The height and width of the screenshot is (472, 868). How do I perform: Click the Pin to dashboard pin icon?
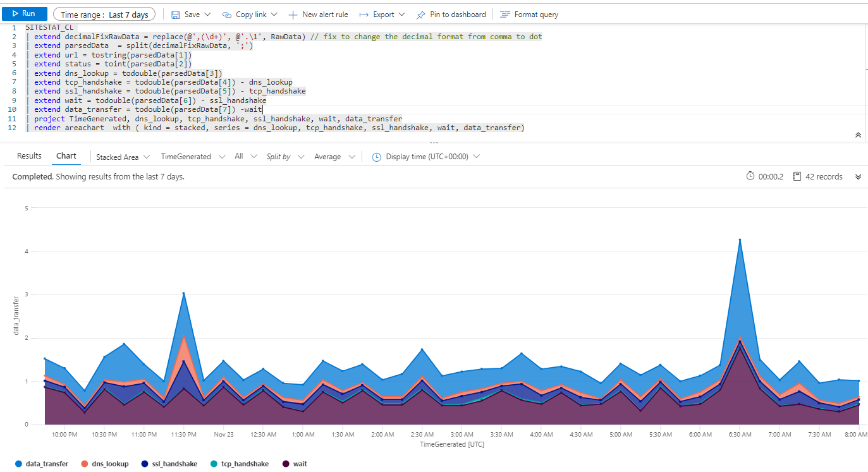pos(421,15)
